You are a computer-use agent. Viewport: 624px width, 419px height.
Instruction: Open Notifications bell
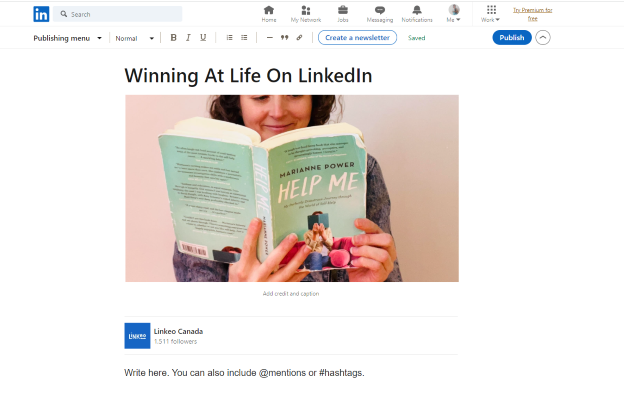(x=417, y=14)
